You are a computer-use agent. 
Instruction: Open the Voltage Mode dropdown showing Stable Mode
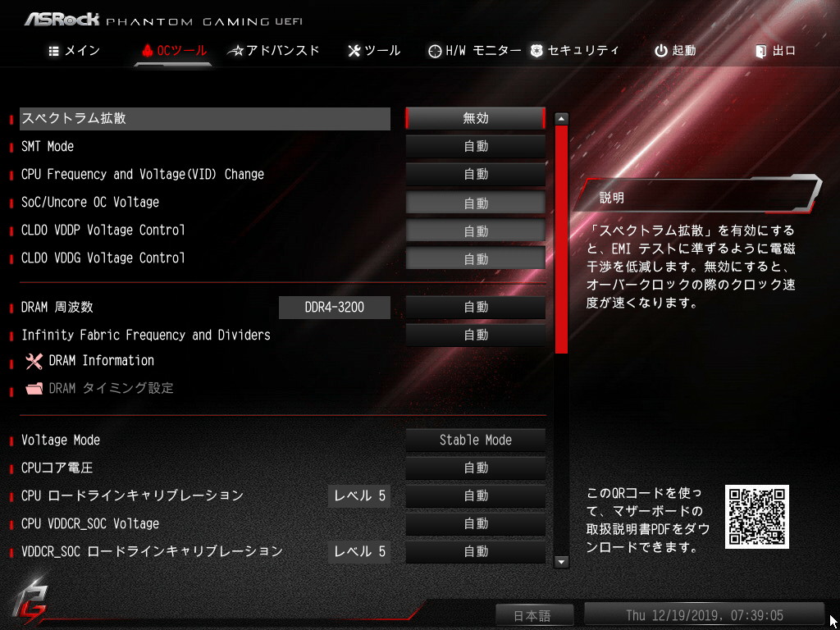tap(476, 441)
